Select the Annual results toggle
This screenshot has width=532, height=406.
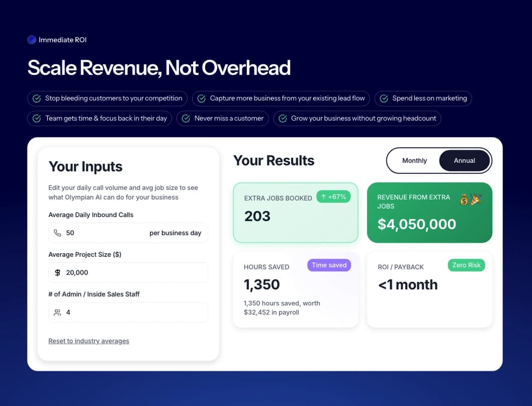tap(464, 161)
